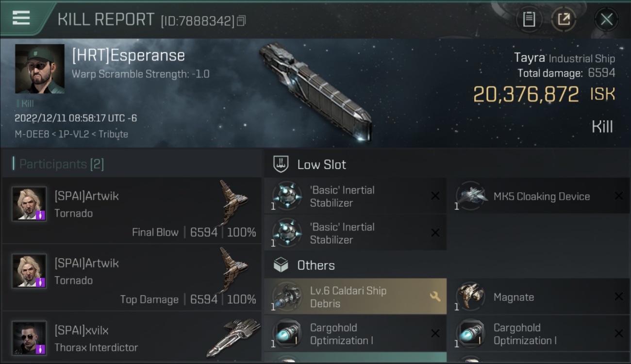Click the Tayra ship image
Image resolution: width=631 pixels, height=364 pixels.
tap(315, 91)
